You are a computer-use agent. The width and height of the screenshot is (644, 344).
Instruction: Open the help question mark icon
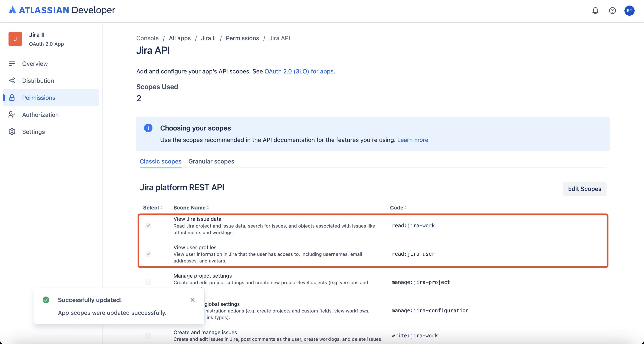pyautogui.click(x=612, y=10)
